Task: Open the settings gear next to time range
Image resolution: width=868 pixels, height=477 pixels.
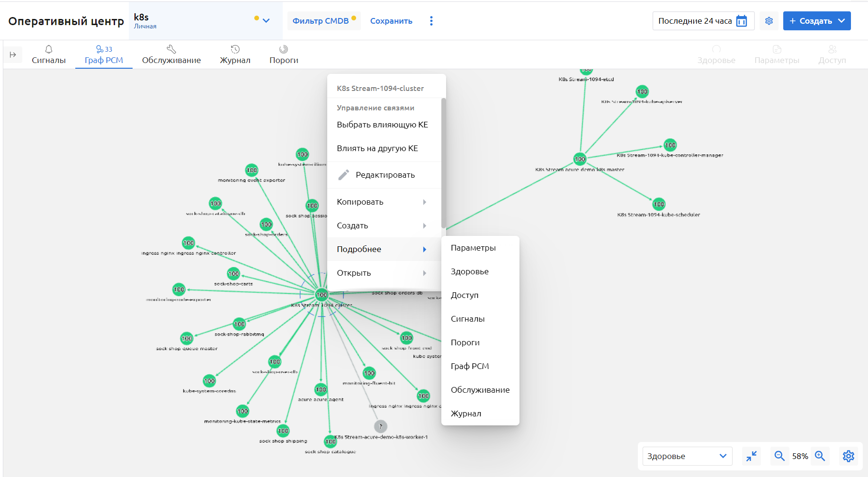Action: 769,21
